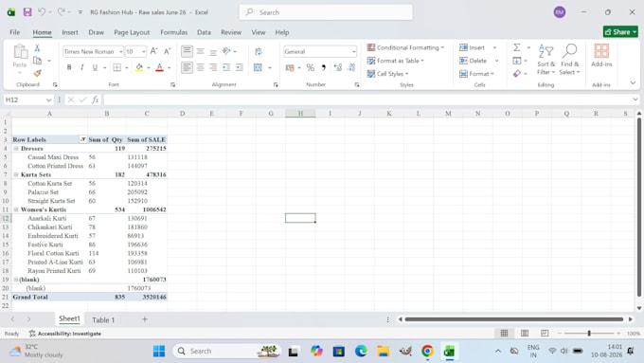
Task: Toggle Align Right icon
Action: click(213, 67)
